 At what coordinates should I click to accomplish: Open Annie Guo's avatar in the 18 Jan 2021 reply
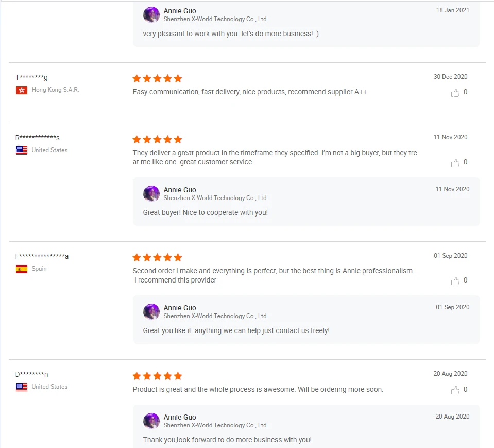[151, 15]
